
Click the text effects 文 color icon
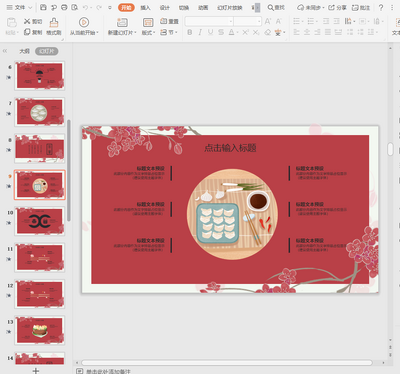[x=278, y=32]
